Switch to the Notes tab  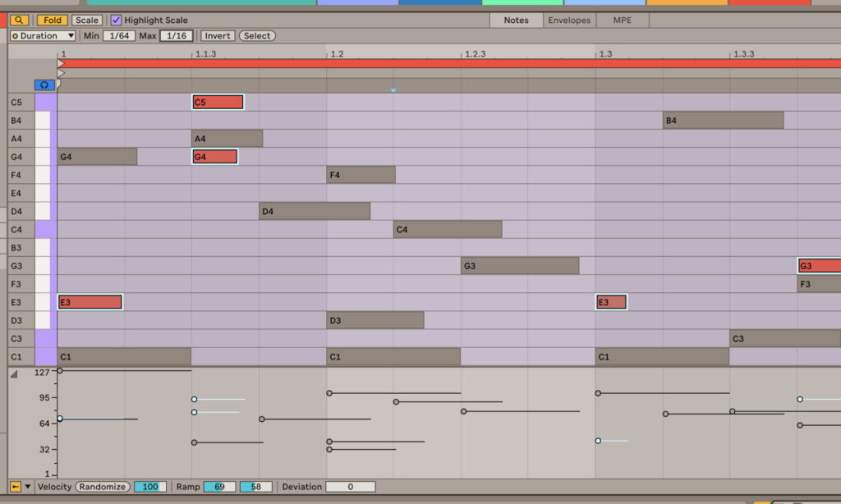point(516,21)
